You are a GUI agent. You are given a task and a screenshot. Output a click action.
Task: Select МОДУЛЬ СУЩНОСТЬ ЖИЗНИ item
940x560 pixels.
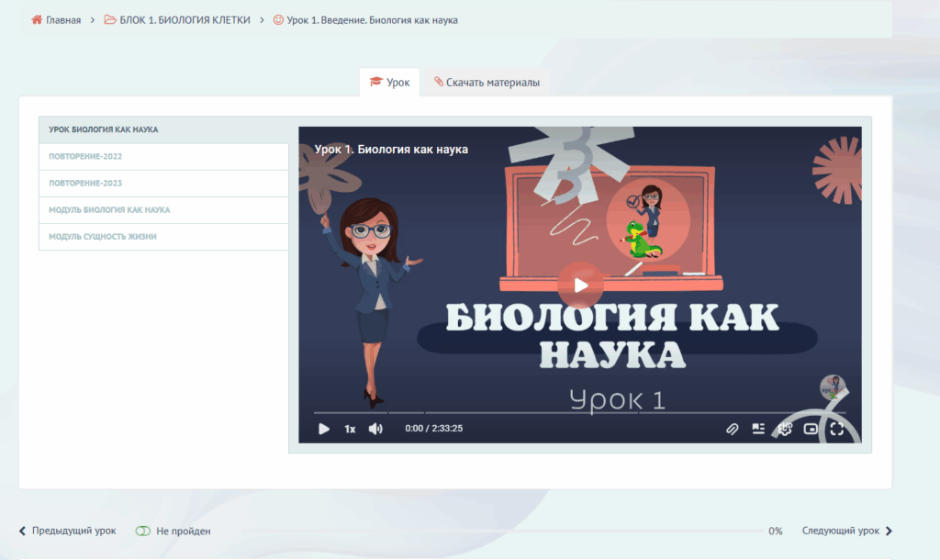(163, 236)
